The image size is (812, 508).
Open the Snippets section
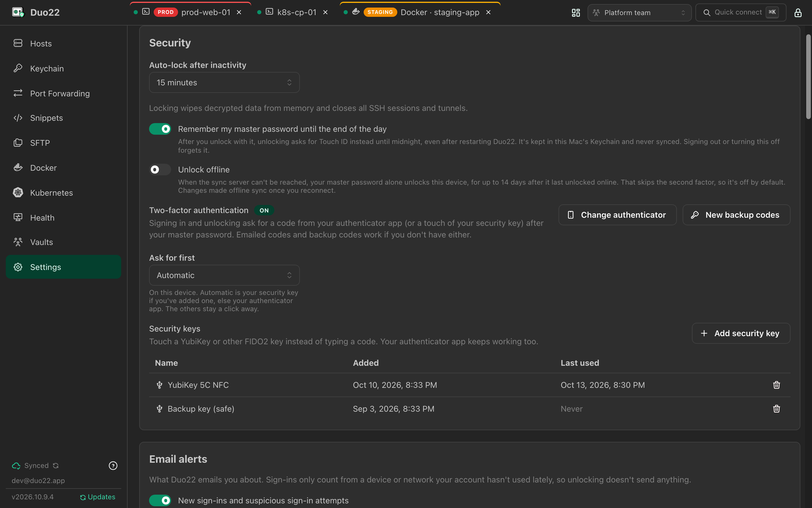coord(64,118)
